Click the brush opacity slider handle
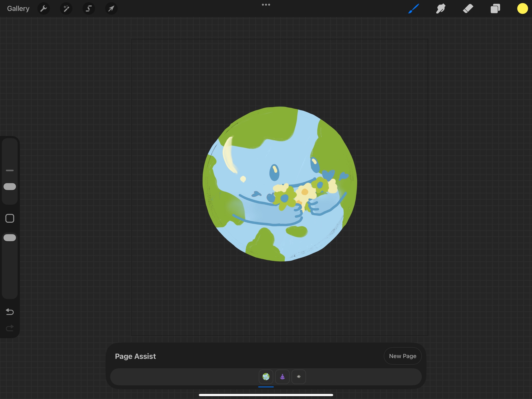 point(10,237)
